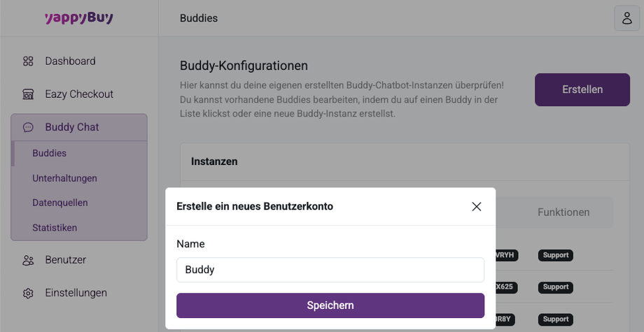Click the Dashboard grid icon

(28, 62)
